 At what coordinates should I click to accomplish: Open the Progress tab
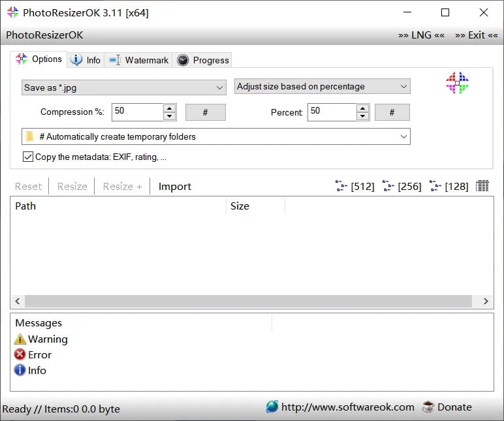[202, 60]
